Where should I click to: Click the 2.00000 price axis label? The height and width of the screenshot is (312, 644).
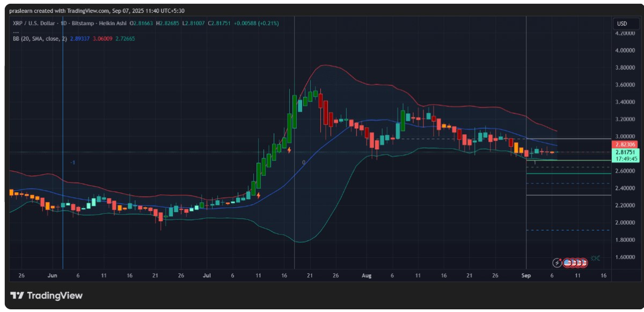pyautogui.click(x=625, y=222)
